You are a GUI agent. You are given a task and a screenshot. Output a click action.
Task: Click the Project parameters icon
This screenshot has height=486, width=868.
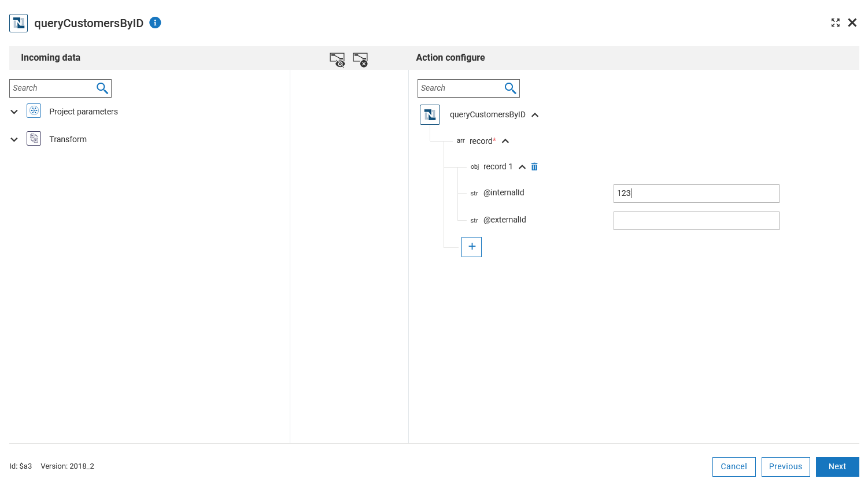coord(34,111)
